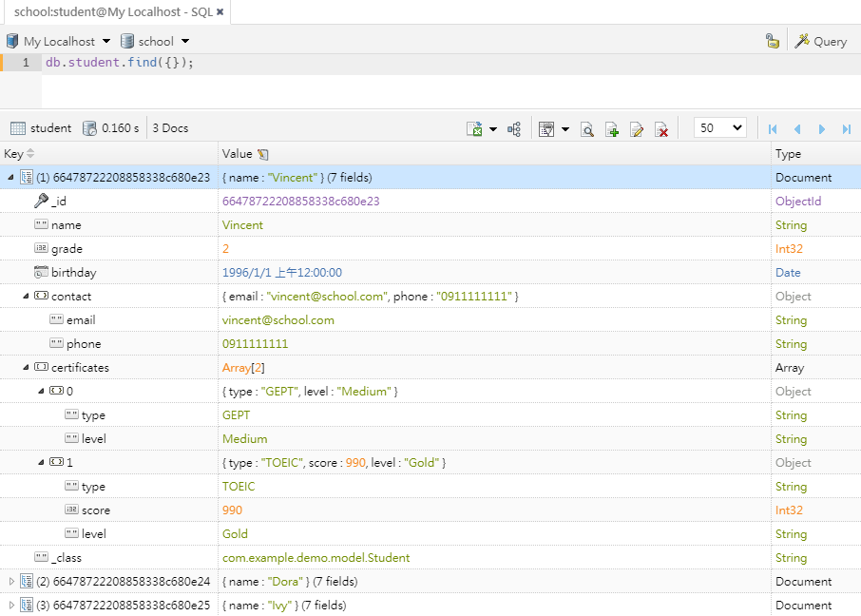This screenshot has height=616, width=861.
Task: Select the score value 990
Action: tap(232, 510)
